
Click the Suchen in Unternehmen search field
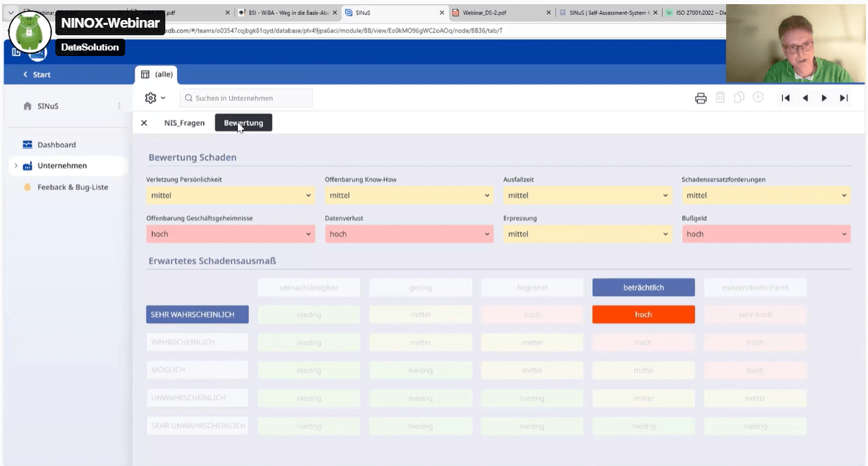(246, 98)
